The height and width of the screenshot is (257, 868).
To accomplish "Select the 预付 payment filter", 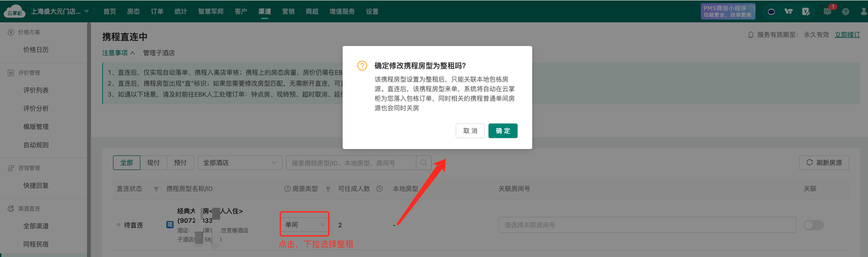I will (180, 163).
